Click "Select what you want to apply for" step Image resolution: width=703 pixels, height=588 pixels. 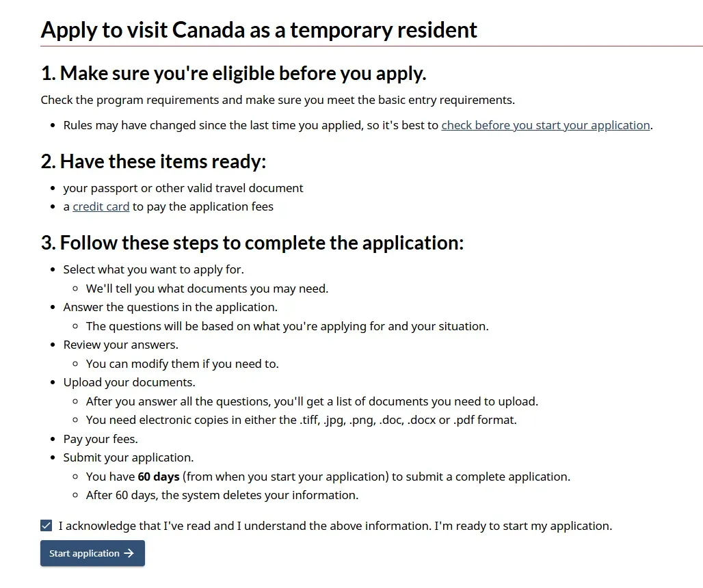153,269
